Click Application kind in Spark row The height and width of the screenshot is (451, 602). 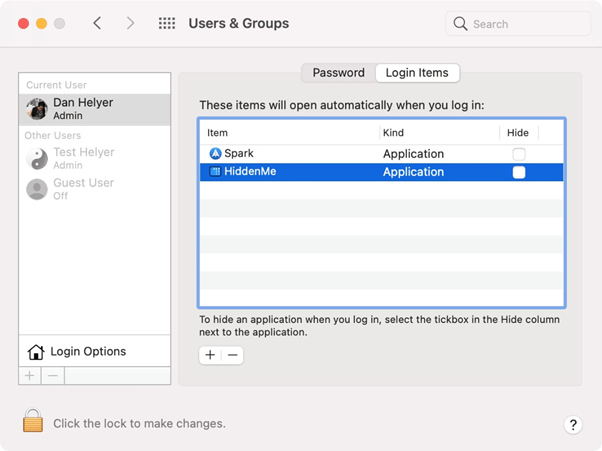[x=413, y=154]
